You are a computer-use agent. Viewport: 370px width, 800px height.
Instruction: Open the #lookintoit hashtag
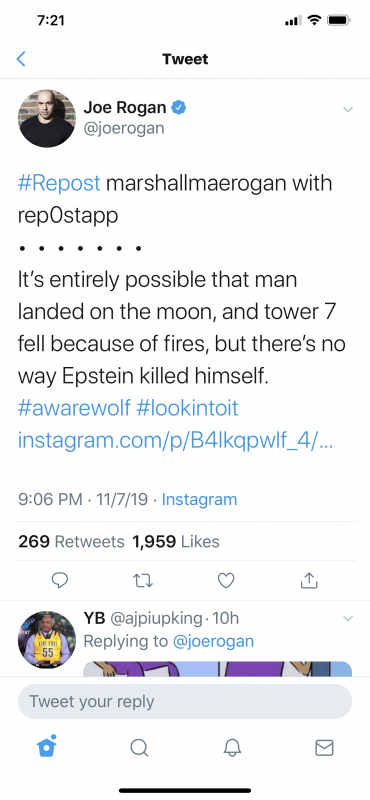(187, 408)
